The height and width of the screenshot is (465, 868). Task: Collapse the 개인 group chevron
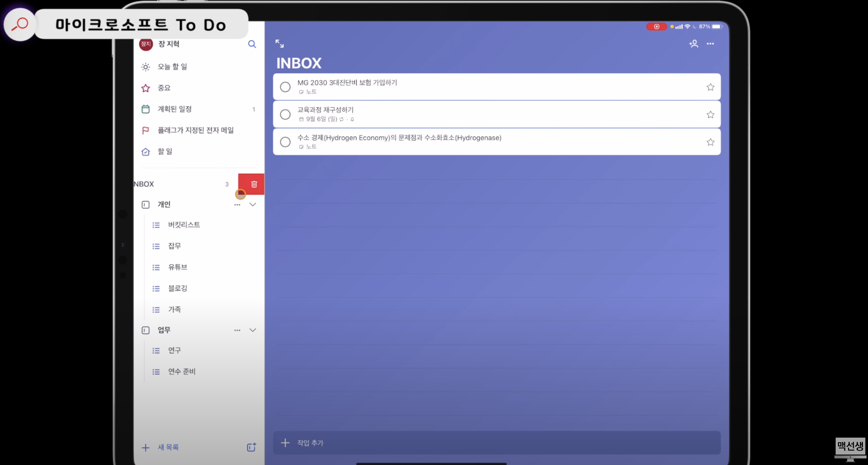pyautogui.click(x=253, y=204)
